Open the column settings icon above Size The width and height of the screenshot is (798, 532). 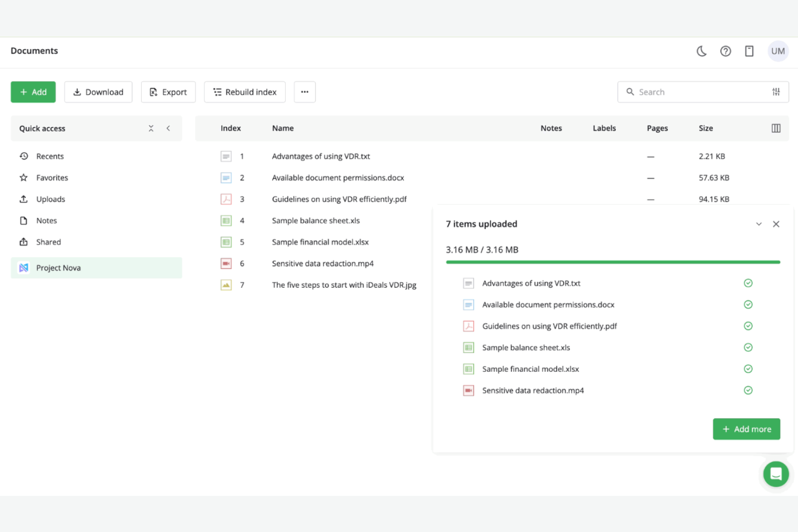click(x=776, y=128)
